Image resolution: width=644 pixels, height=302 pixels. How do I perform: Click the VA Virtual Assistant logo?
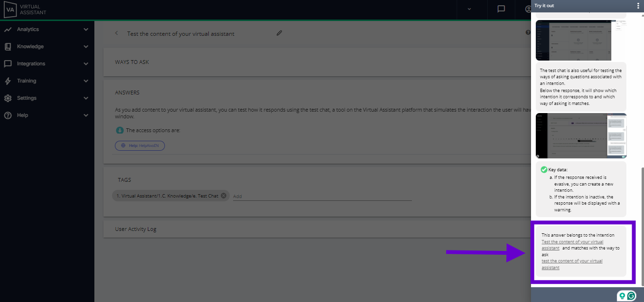coord(26,10)
